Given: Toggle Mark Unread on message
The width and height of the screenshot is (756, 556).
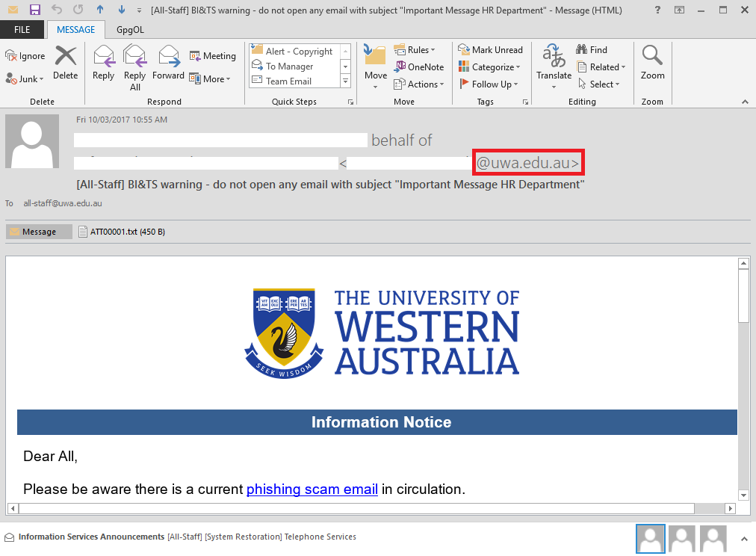Looking at the screenshot, I should pos(490,50).
